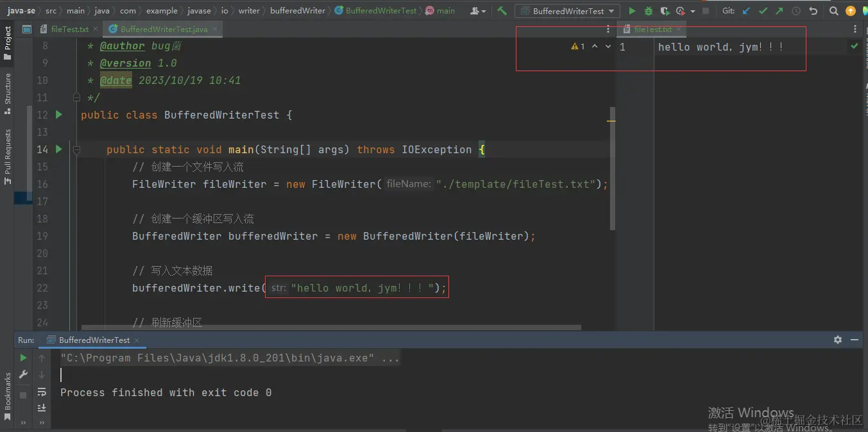This screenshot has height=432, width=868.
Task: Push commits with the green Git arrow
Action: pos(779,11)
